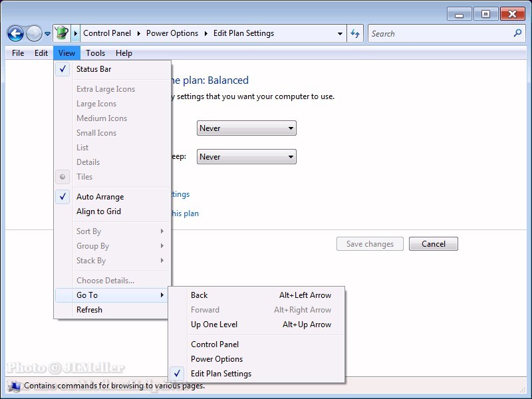Click the Forward navigation arrow button
Screen dimensions: 532x399
coord(34,33)
